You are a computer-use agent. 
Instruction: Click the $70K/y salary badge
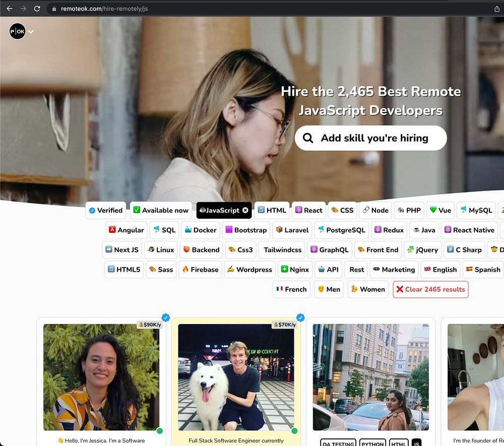(284, 325)
